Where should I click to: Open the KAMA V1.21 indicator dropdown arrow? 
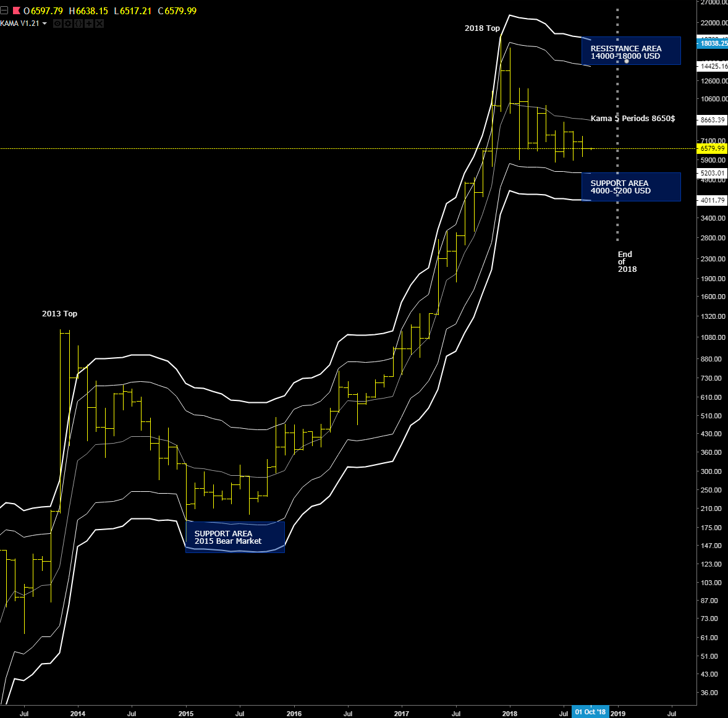pos(44,23)
